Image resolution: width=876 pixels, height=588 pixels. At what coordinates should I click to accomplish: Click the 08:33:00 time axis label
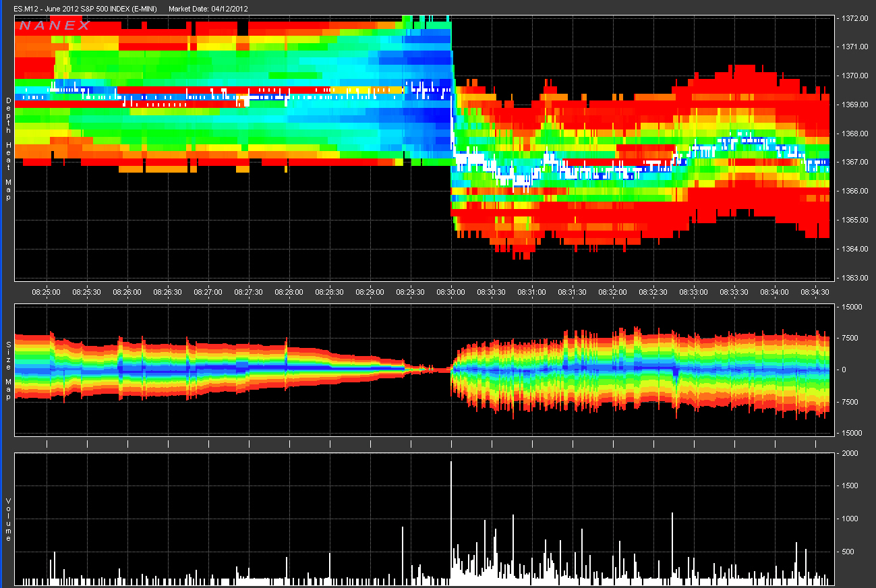[694, 292]
